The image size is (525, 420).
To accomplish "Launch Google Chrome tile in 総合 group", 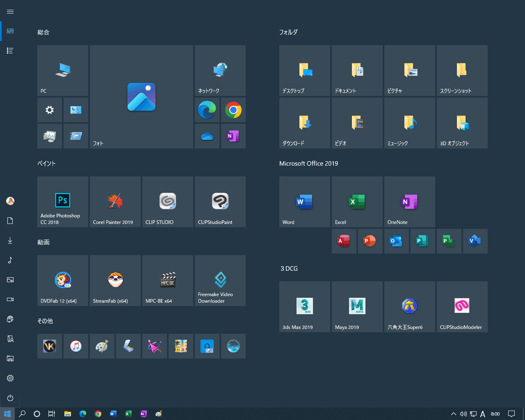I will tap(233, 110).
